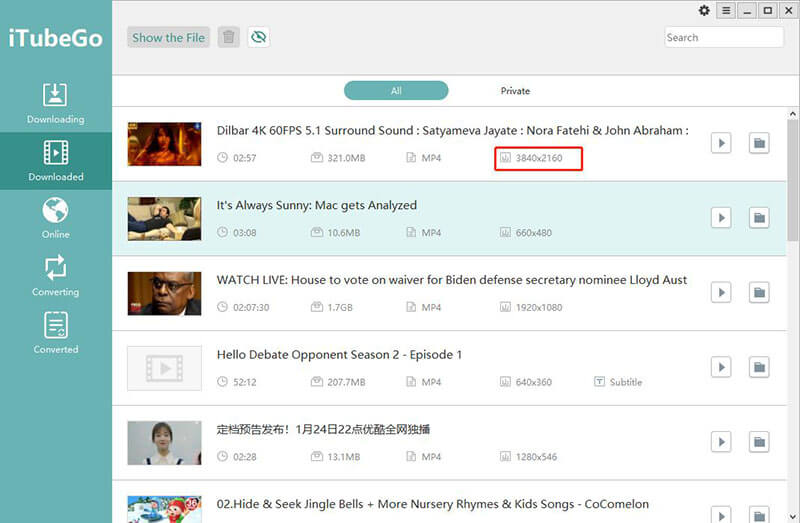Click the 02:07:30 duration value
The width and height of the screenshot is (800, 523).
251,307
